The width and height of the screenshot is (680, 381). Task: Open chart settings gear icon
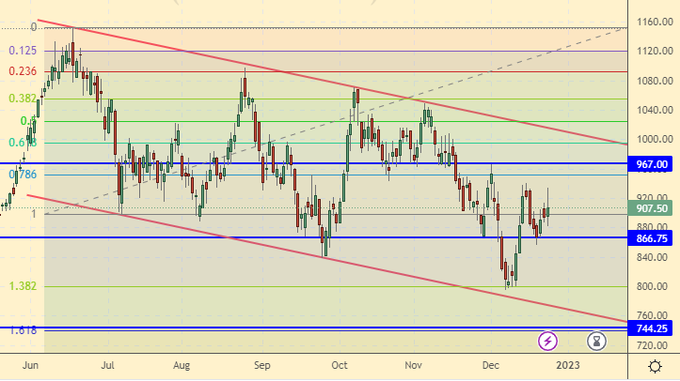click(x=655, y=367)
